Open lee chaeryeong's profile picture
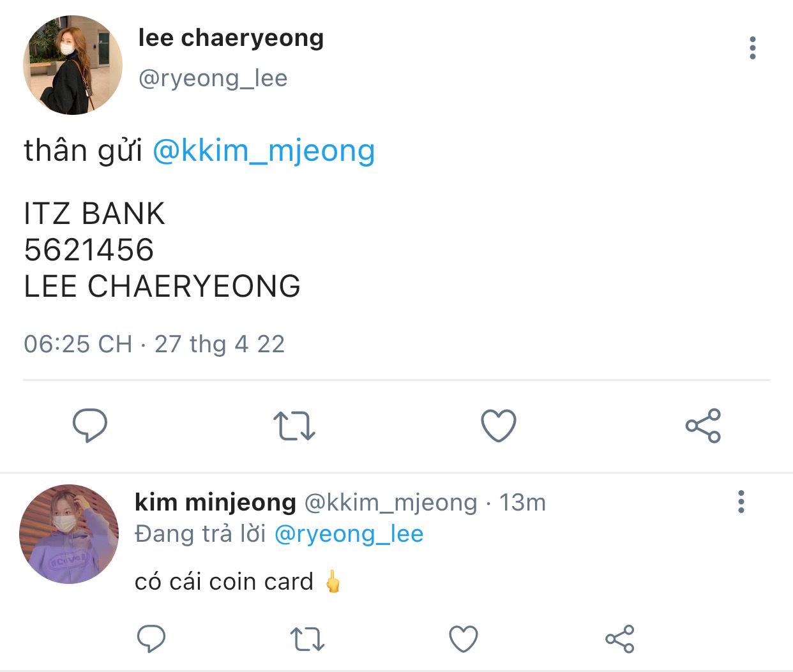The height and width of the screenshot is (672, 793). coord(73,65)
